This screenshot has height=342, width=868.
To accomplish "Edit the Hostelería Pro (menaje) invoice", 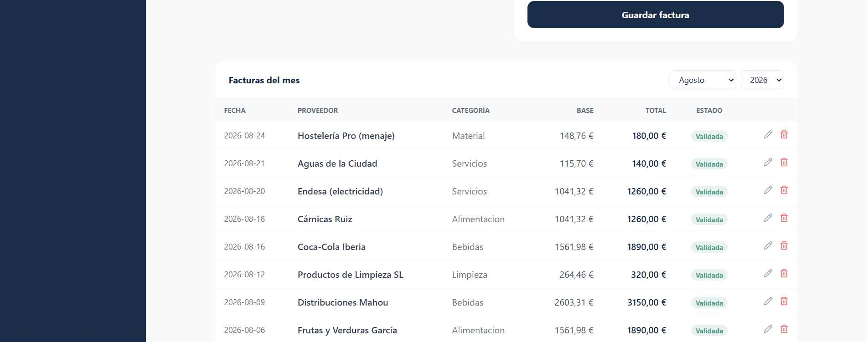I will (768, 134).
